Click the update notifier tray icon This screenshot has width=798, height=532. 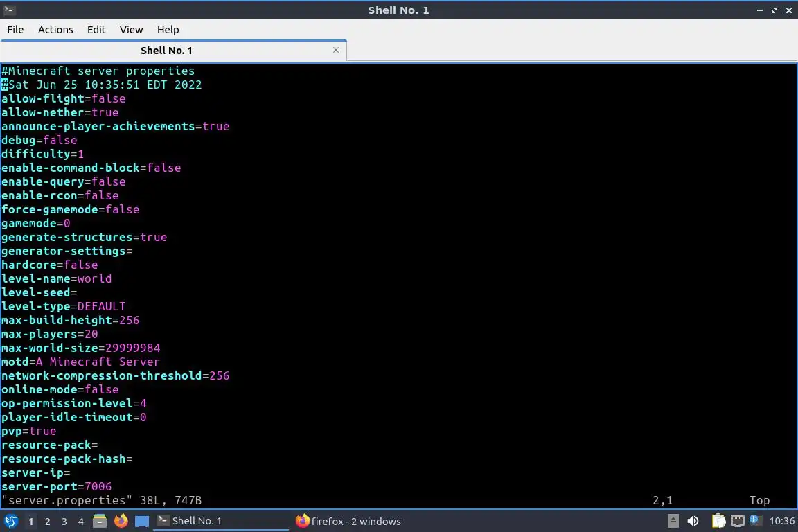(755, 520)
